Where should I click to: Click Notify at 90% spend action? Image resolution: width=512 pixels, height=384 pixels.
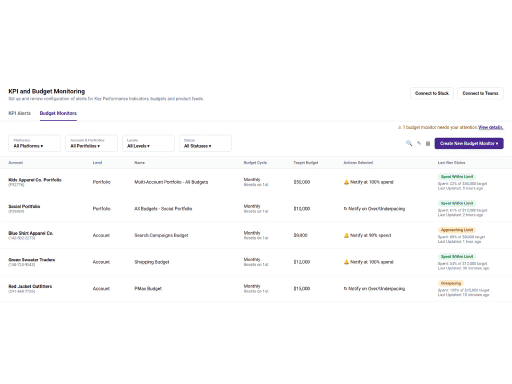(x=367, y=235)
